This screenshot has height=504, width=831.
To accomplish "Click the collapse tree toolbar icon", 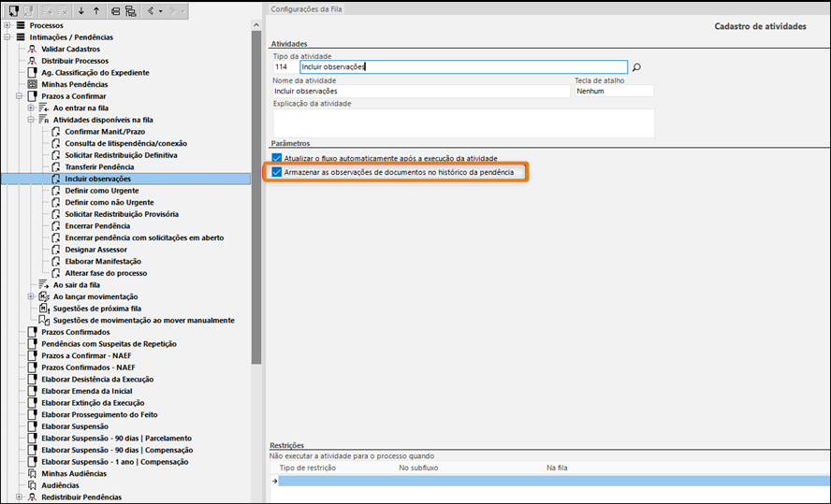I will (x=115, y=11).
